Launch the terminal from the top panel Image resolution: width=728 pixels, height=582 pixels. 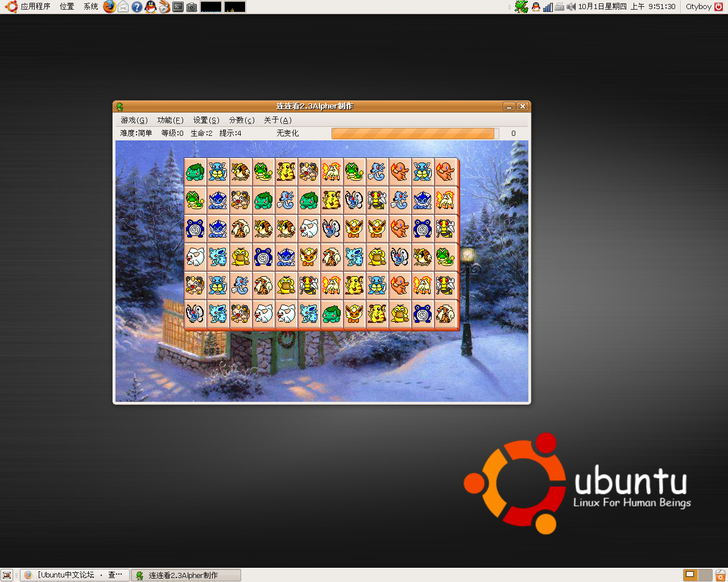(x=178, y=7)
